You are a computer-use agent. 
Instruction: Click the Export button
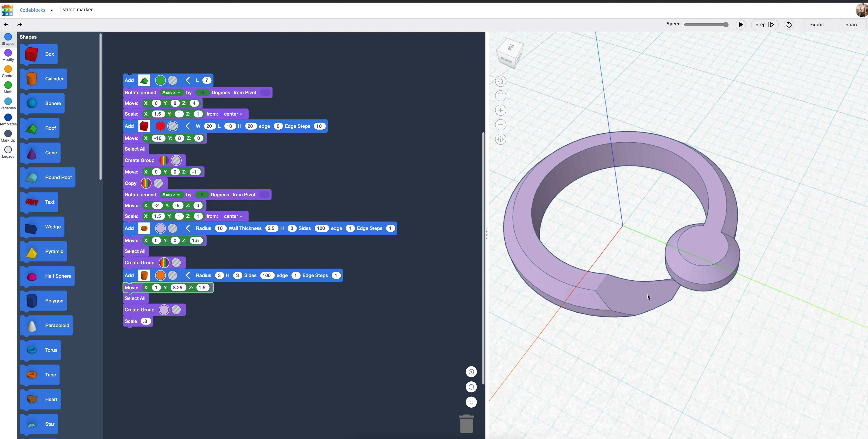(x=817, y=25)
